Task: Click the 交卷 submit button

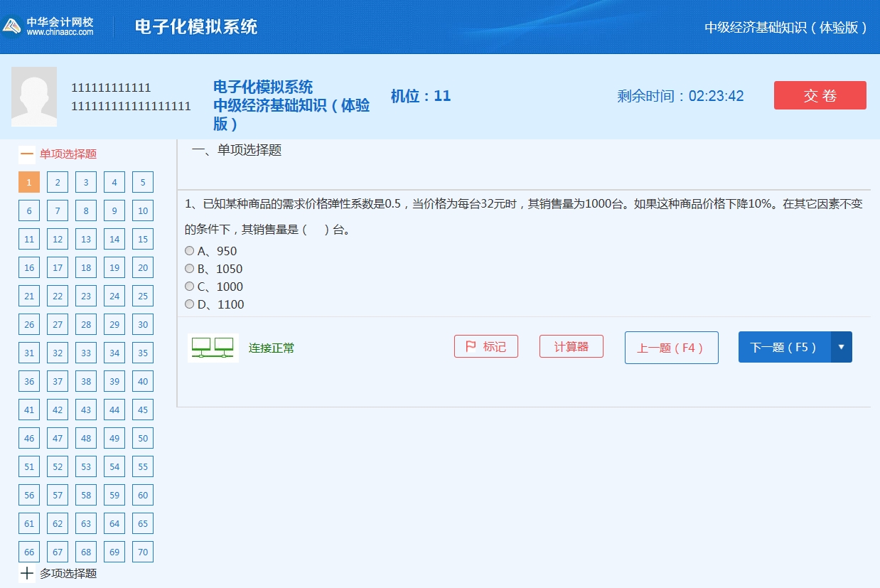Action: pos(820,95)
